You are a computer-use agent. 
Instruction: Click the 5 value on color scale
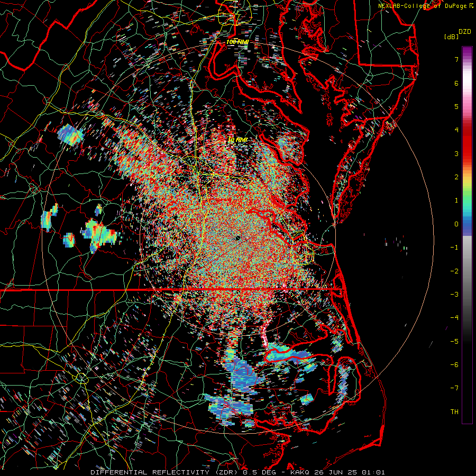click(x=456, y=106)
